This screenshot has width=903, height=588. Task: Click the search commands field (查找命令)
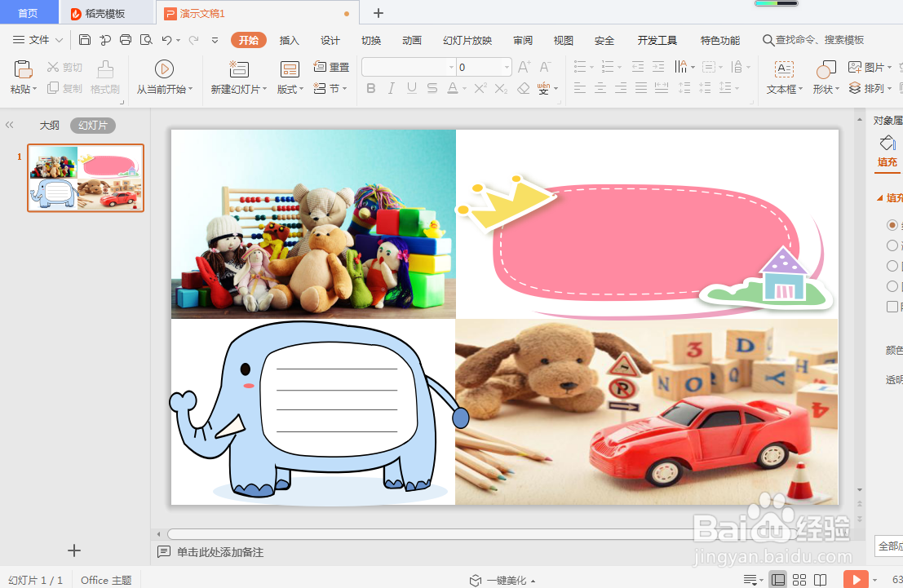pyautogui.click(x=813, y=40)
